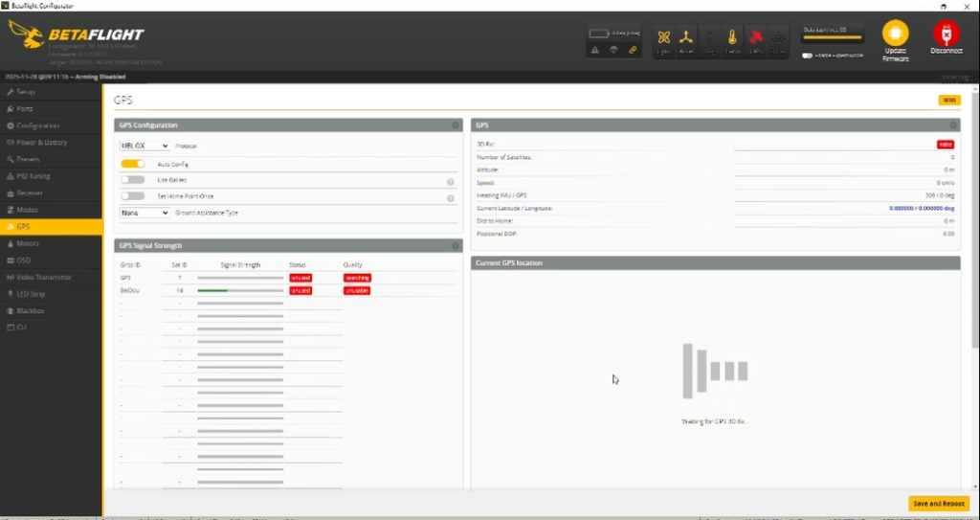Click help icon in the GPS status panel header
The height and width of the screenshot is (520, 980).
point(953,125)
